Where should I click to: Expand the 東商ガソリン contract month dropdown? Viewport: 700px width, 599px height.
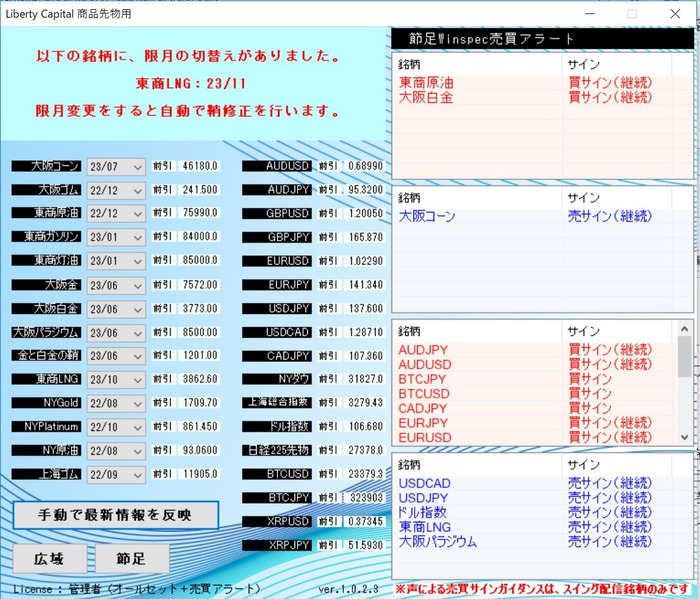(116, 237)
